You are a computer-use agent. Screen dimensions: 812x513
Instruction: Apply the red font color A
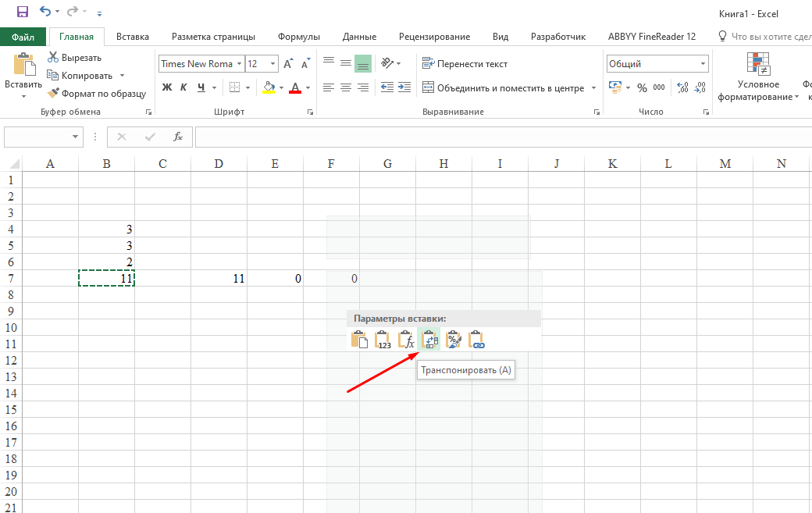(295, 87)
